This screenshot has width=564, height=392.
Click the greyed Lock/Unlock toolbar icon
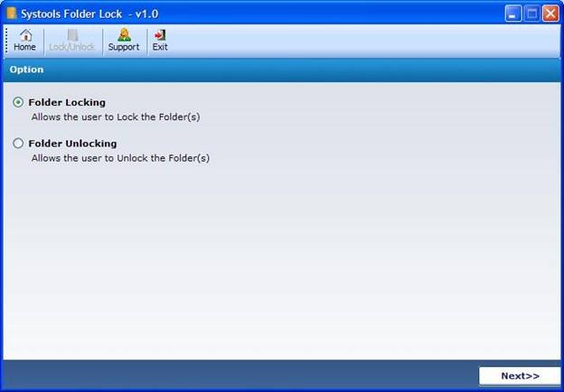tap(72, 41)
